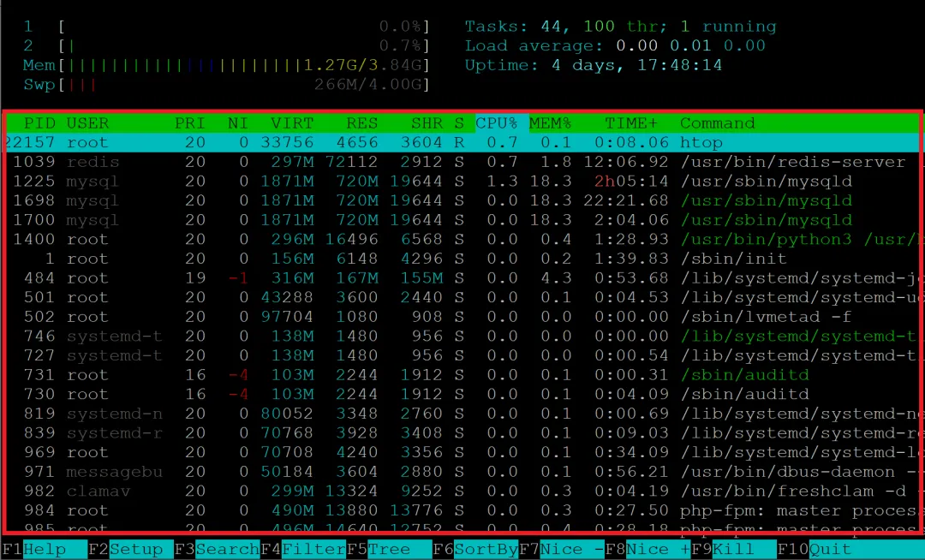Click the 1:39.83 TIME+ value for init
The image size is (925, 560).
[631, 259]
